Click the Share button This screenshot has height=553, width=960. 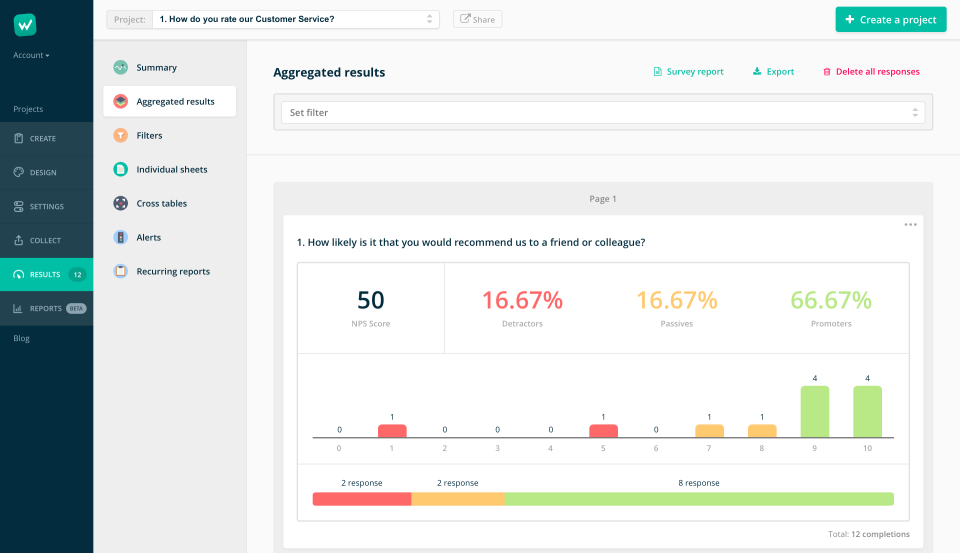tap(478, 19)
